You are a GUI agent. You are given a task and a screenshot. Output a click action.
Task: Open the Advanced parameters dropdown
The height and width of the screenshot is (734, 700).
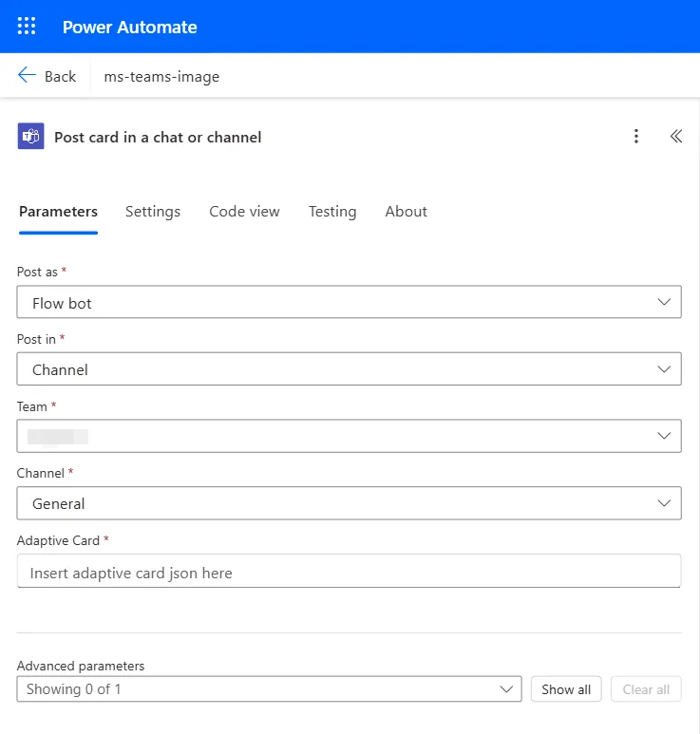point(269,689)
